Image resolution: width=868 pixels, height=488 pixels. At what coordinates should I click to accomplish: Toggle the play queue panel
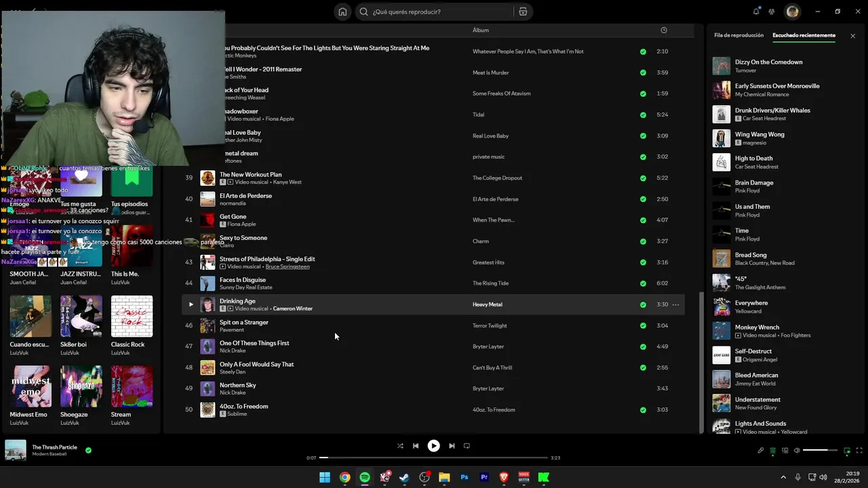click(772, 451)
